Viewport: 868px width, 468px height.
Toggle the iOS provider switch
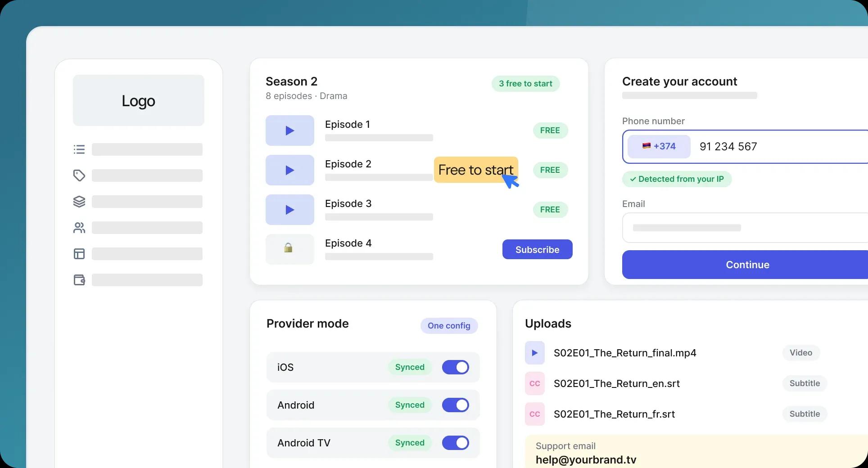pos(456,367)
